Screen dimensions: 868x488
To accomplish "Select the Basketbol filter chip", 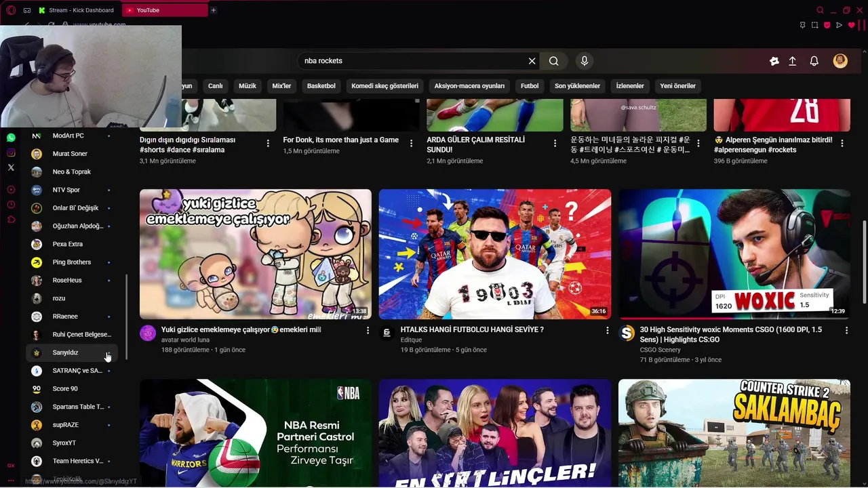I will point(321,86).
